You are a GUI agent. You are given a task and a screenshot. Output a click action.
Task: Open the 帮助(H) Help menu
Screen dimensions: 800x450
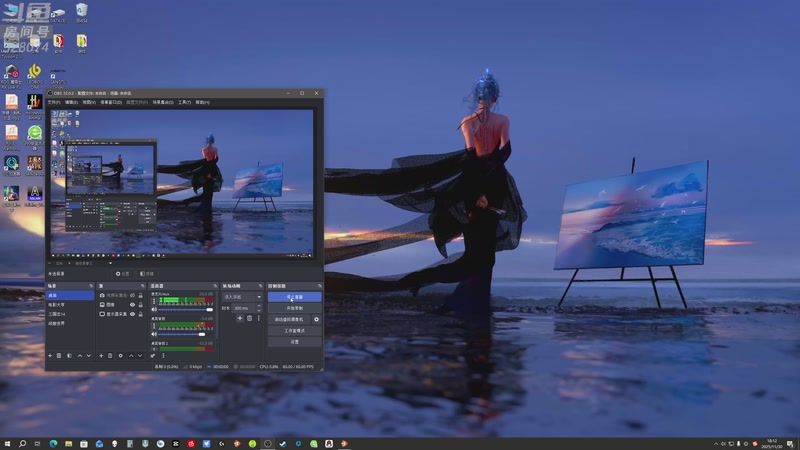tap(203, 102)
